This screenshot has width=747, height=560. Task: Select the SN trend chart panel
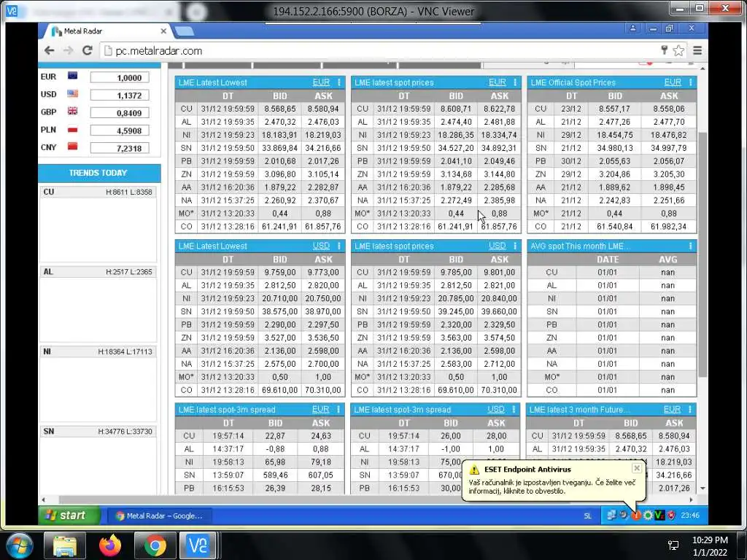[98, 460]
